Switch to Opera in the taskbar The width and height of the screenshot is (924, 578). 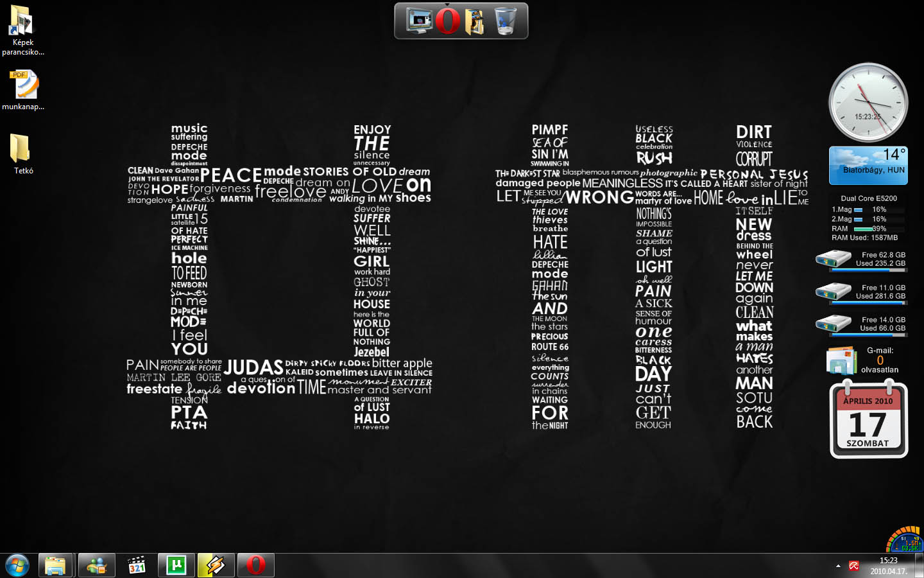256,566
